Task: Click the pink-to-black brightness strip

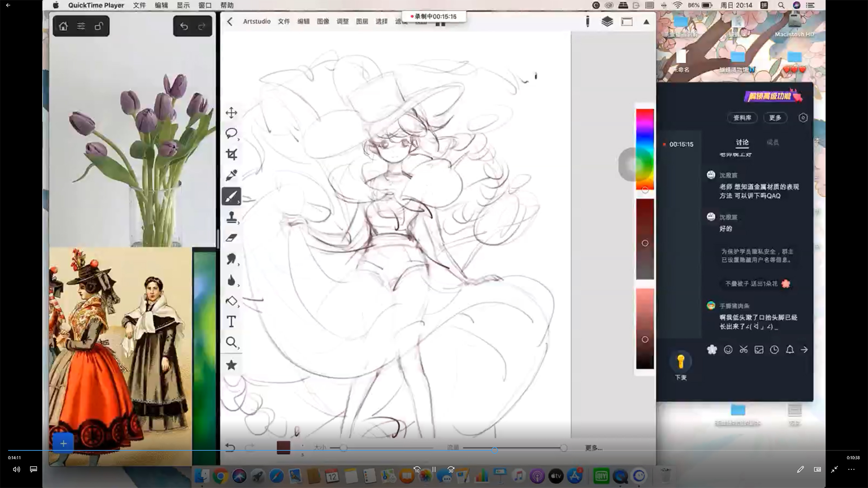Action: [x=645, y=329]
